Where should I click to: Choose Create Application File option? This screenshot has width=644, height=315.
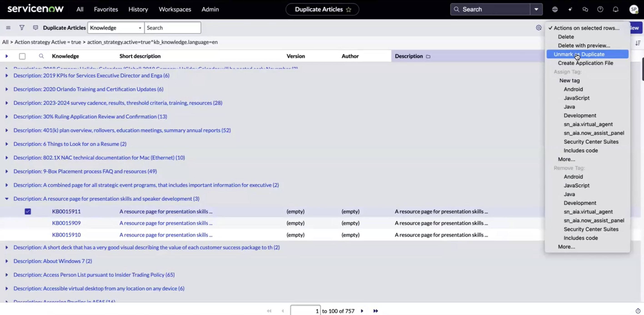click(585, 63)
